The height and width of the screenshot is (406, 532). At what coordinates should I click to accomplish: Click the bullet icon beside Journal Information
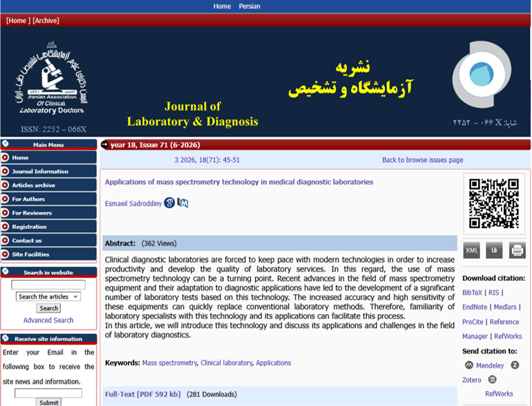click(x=5, y=171)
